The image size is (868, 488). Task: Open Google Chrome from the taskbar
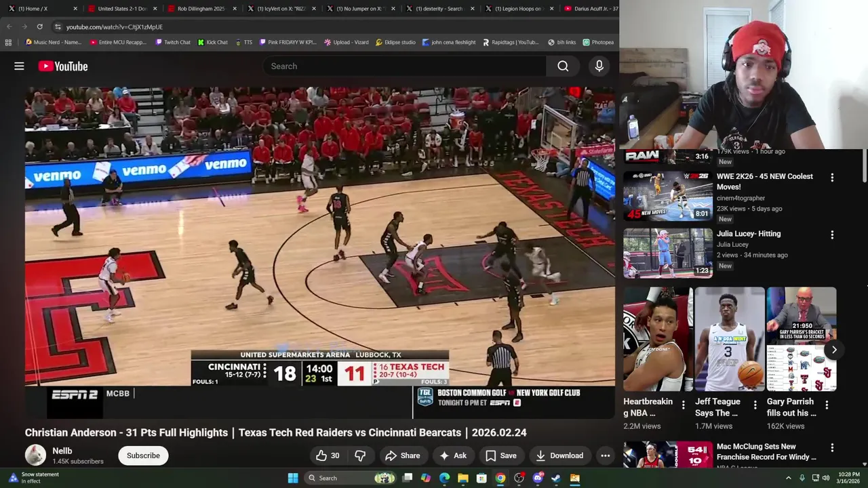tap(500, 478)
